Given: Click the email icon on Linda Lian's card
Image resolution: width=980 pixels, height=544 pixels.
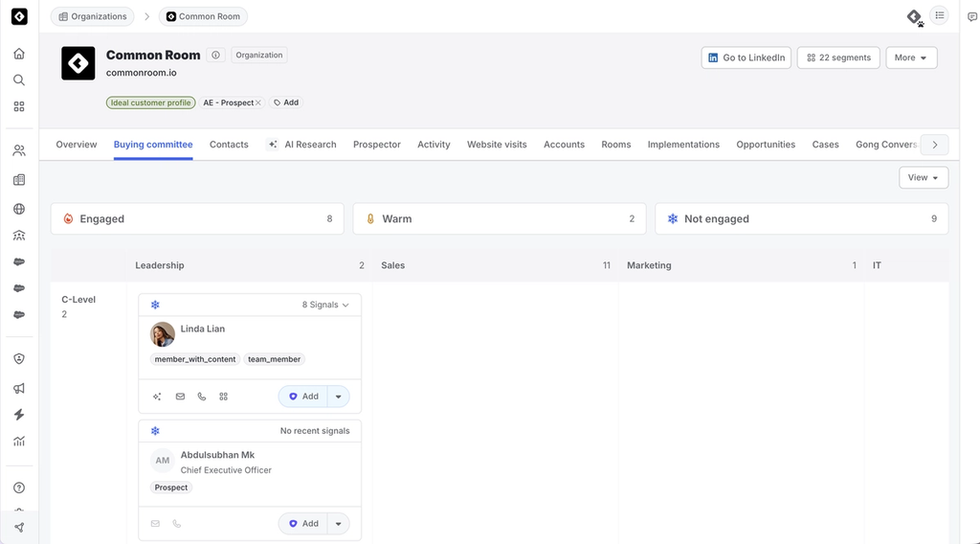Looking at the screenshot, I should (x=180, y=397).
